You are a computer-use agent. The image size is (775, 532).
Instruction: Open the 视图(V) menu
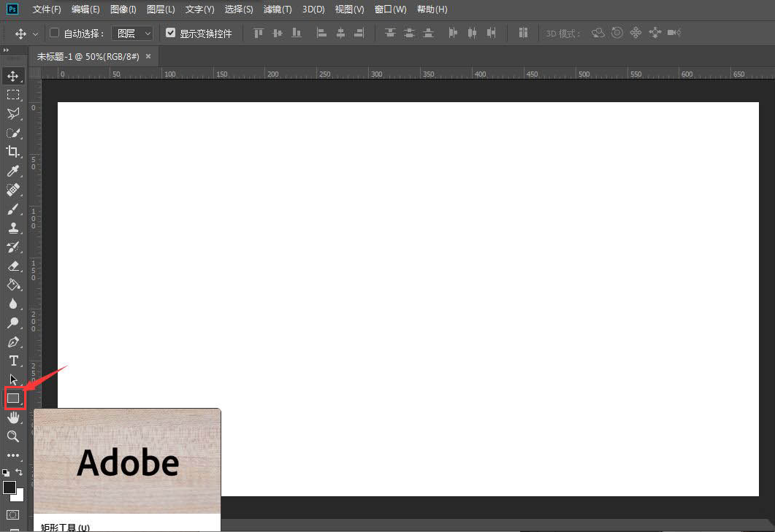pyautogui.click(x=349, y=9)
